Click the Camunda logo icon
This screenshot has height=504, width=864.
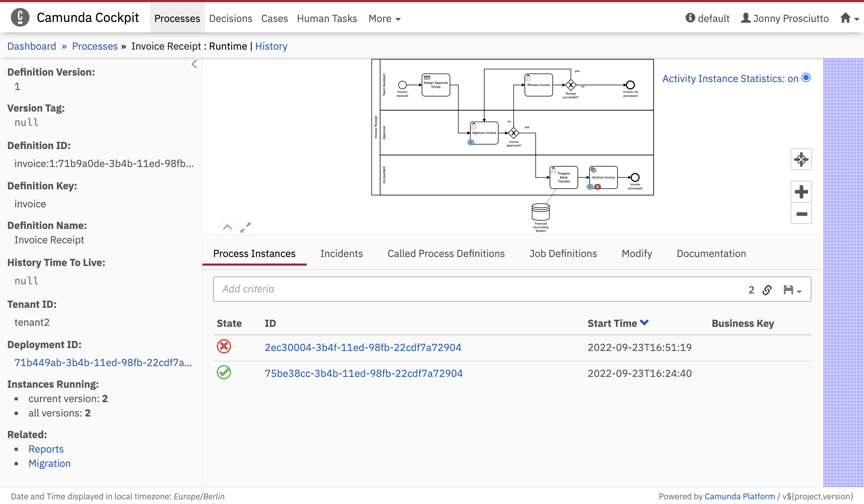[20, 17]
